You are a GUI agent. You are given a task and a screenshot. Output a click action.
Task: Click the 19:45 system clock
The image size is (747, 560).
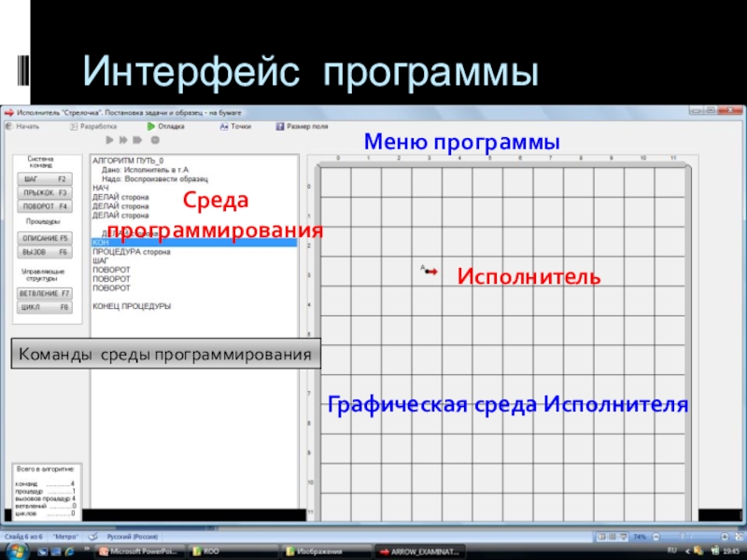tap(732, 551)
